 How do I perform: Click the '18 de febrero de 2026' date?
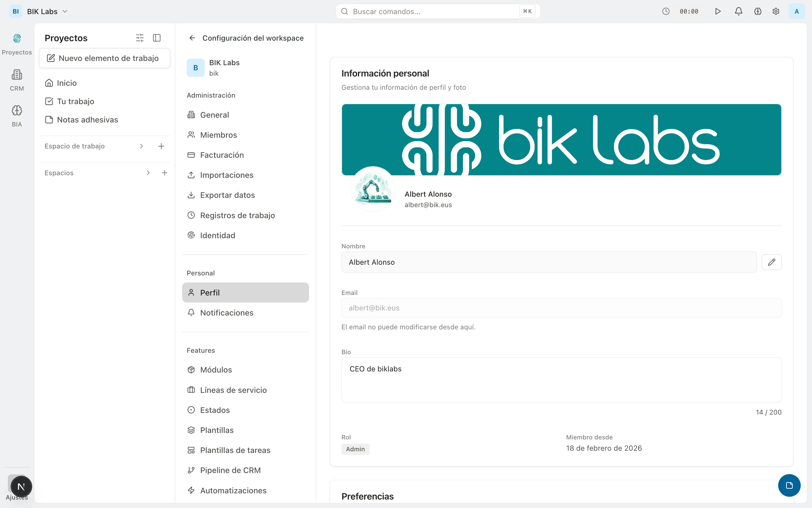pos(604,448)
